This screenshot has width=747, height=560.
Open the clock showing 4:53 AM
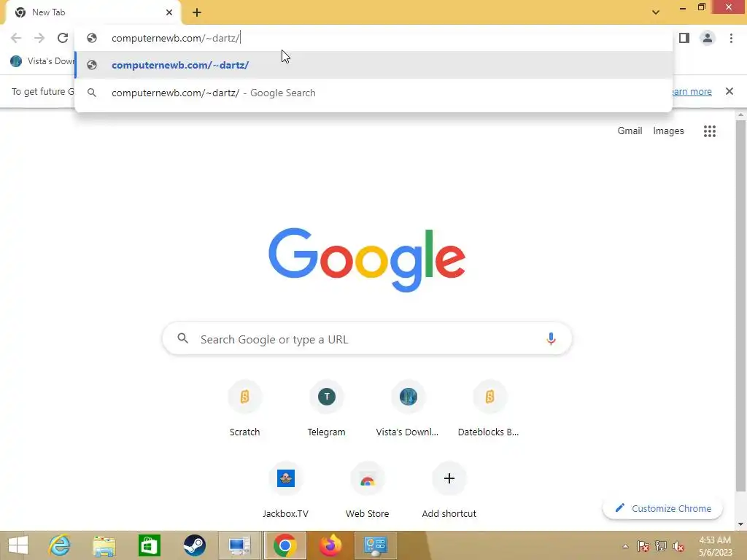[x=715, y=546]
